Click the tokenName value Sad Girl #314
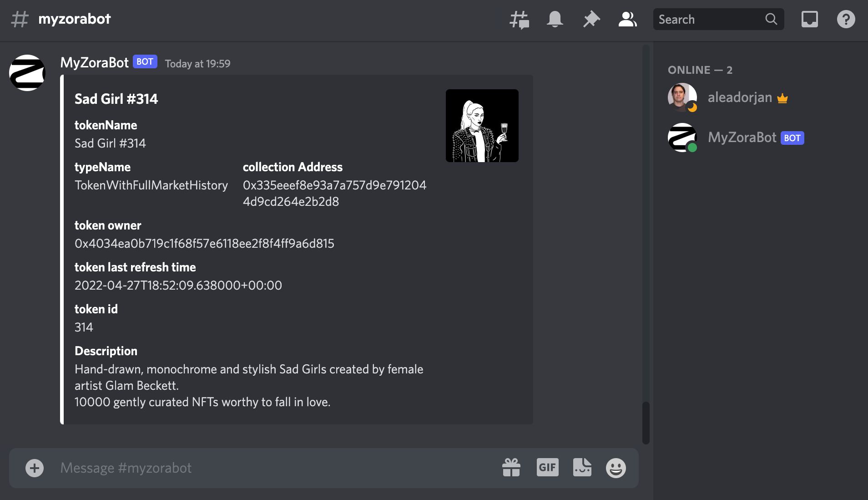Image resolution: width=868 pixels, height=500 pixels. click(110, 143)
